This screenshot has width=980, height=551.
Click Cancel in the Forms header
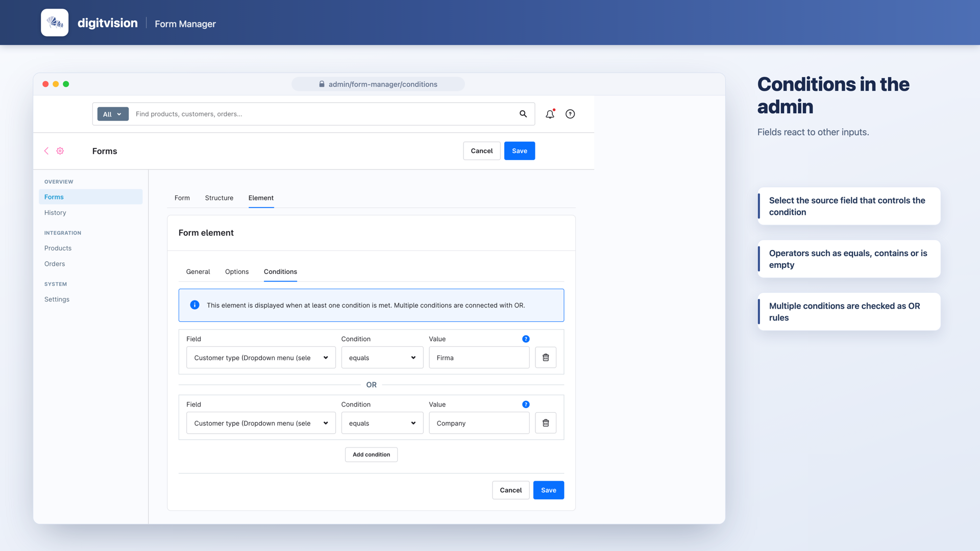click(482, 151)
